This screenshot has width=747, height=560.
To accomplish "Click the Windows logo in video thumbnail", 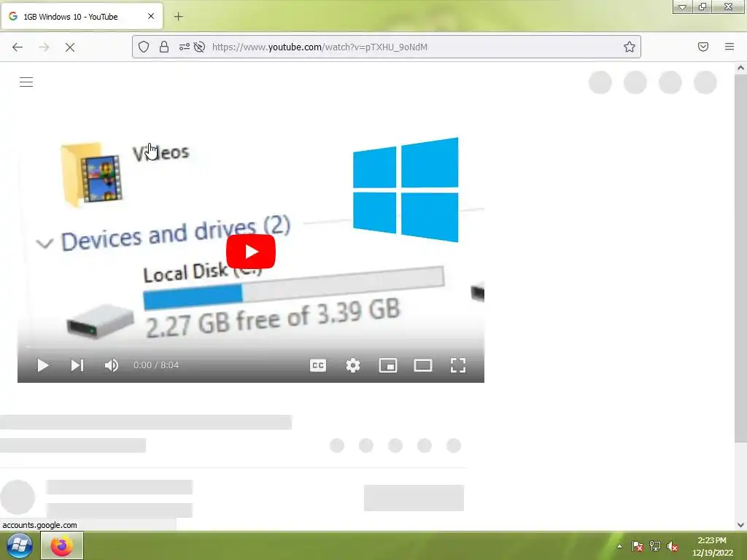I will coord(406,190).
